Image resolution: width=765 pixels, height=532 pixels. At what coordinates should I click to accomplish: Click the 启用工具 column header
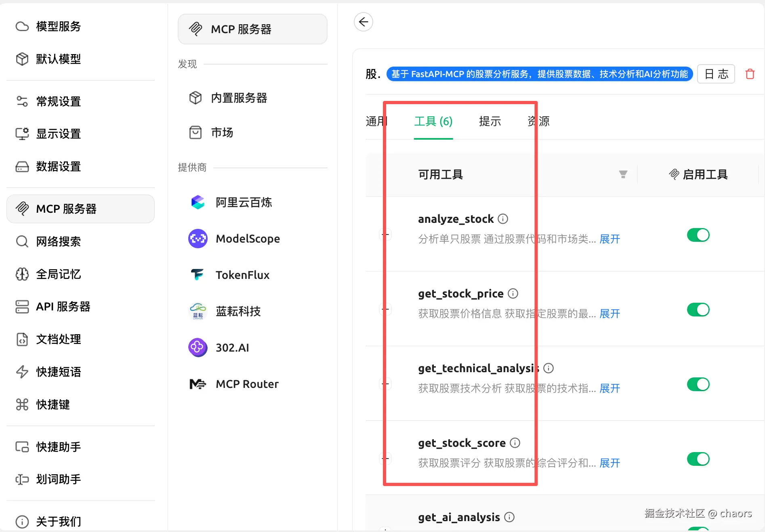coord(698,174)
